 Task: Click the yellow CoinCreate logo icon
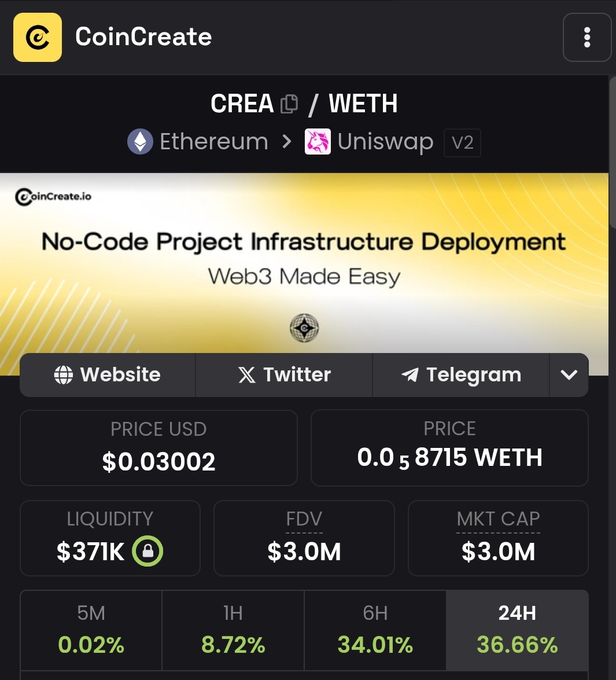coord(37,37)
